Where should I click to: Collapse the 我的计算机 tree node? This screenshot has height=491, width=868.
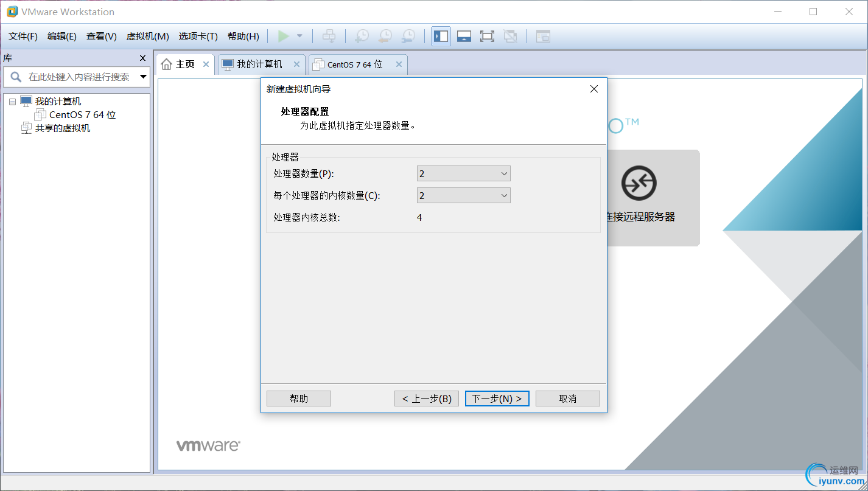click(x=12, y=102)
